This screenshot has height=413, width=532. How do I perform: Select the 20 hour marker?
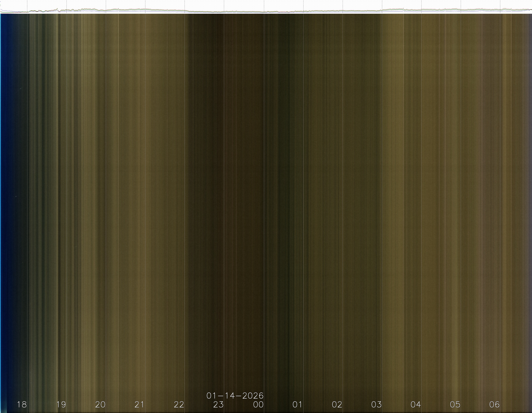pyautogui.click(x=100, y=405)
